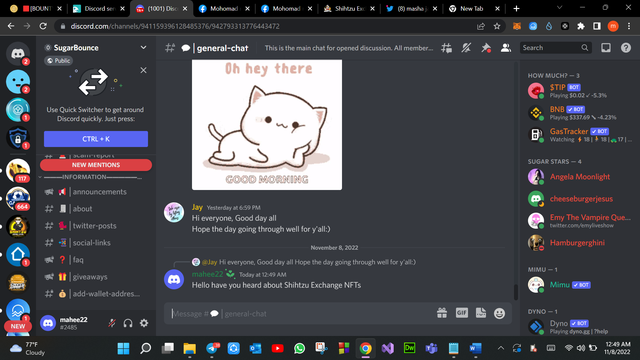The height and width of the screenshot is (360, 640).
Task: Open BNB bot member profile
Action: [579, 113]
